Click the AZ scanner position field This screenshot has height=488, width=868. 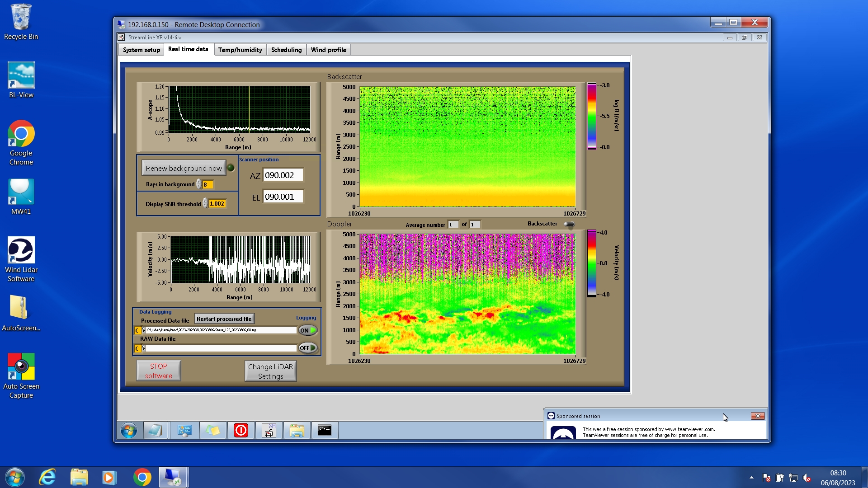tap(283, 175)
